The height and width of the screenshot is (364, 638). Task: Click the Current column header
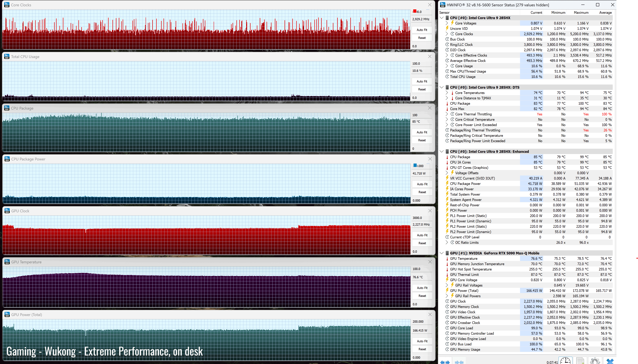point(531,12)
